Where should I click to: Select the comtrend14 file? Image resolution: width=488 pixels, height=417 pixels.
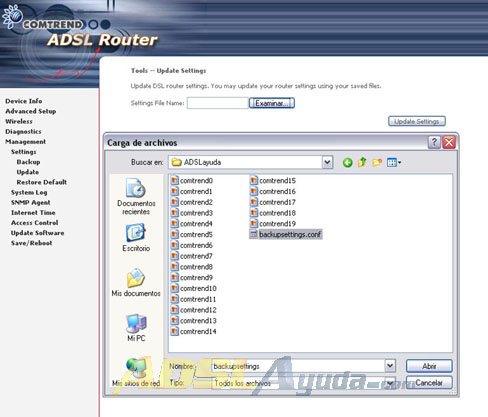[x=194, y=331]
